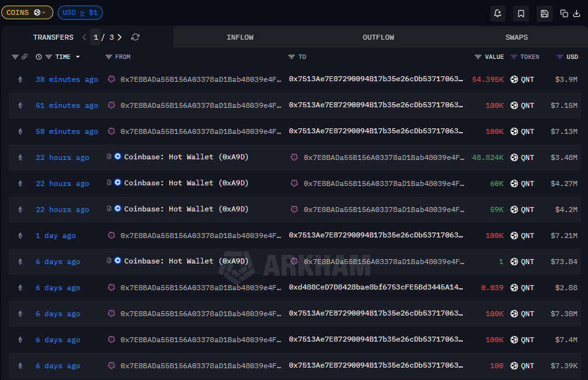This screenshot has width=588, height=380.
Task: Click the create alert bell icon
Action: 498,13
